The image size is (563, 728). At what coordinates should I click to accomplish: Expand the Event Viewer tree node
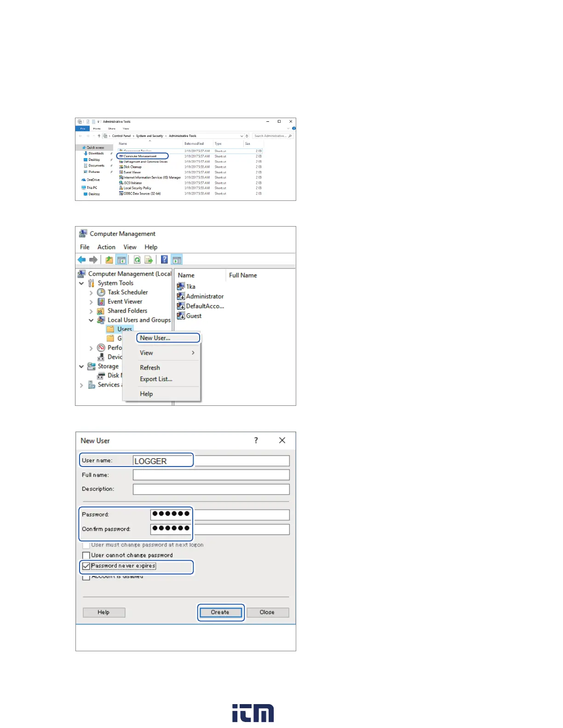point(91,302)
